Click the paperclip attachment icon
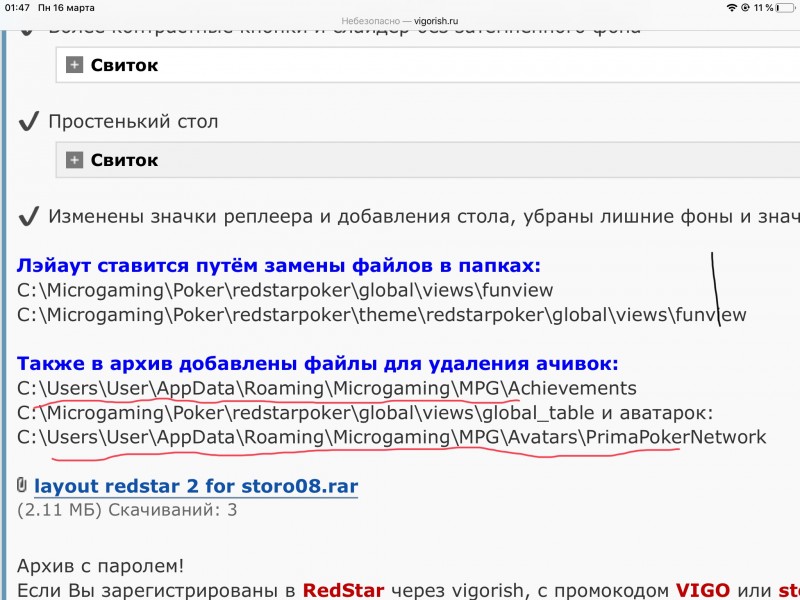The height and width of the screenshot is (600, 800). pos(22,486)
